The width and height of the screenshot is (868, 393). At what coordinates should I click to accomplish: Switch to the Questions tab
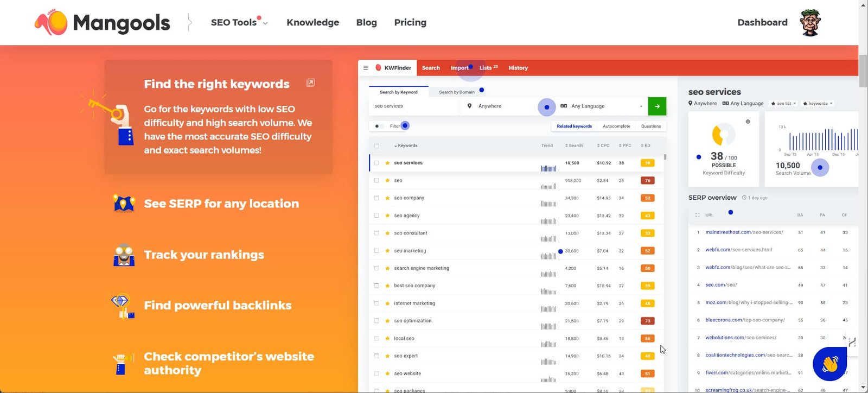(x=651, y=126)
